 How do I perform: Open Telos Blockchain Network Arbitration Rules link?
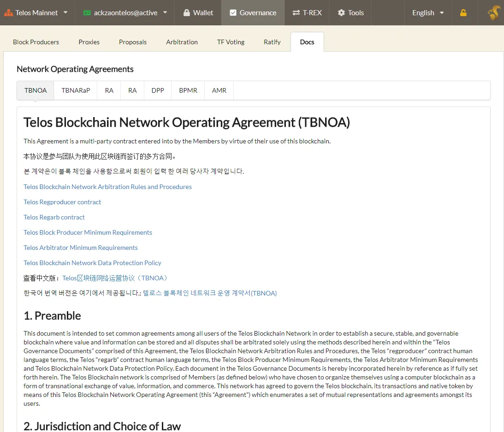(108, 187)
